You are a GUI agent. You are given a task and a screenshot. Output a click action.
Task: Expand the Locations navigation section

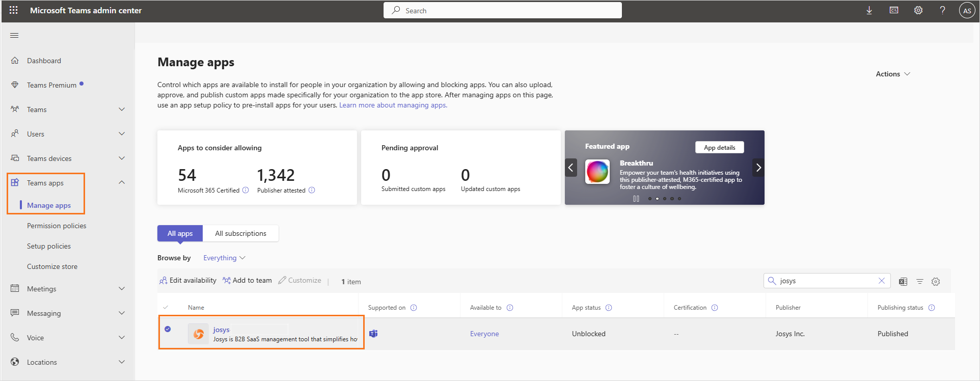click(x=122, y=362)
